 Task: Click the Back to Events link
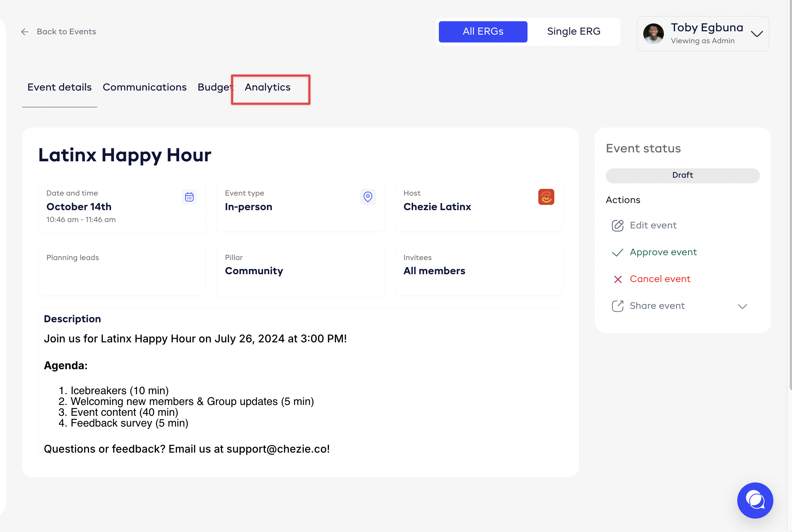(66, 32)
